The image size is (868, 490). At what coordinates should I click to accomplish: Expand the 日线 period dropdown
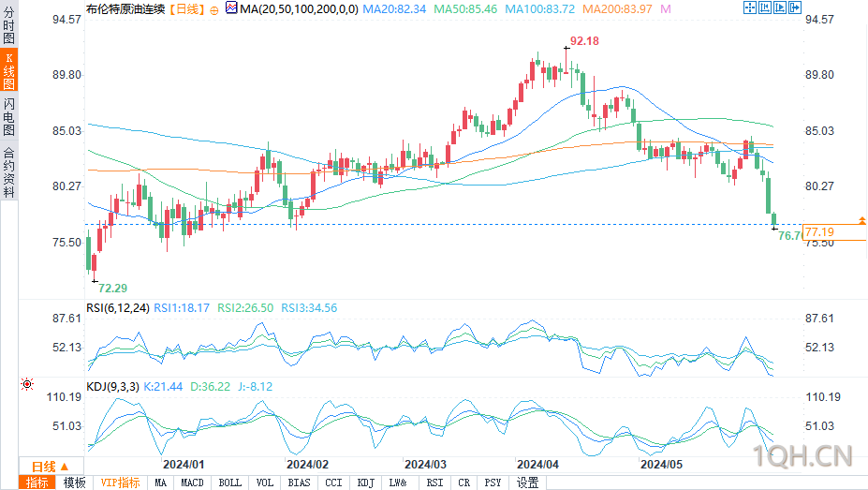point(51,467)
